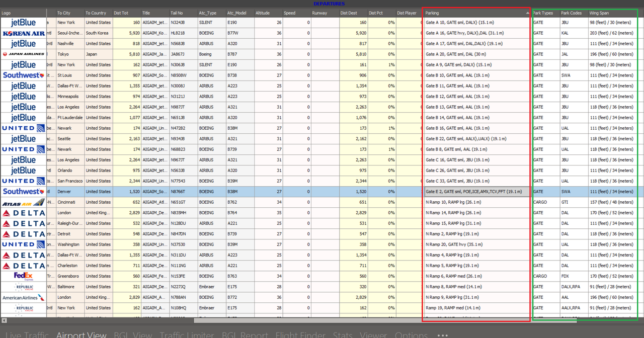Click the Tokyo city cell
Image resolution: width=644 pixels, height=338 pixels.
pyautogui.click(x=69, y=54)
